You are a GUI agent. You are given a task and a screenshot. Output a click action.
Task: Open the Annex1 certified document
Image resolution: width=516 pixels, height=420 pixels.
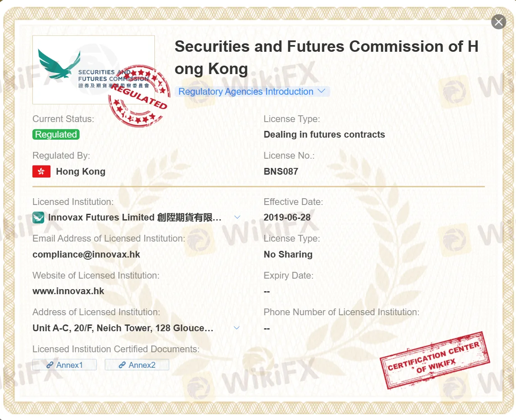click(64, 365)
